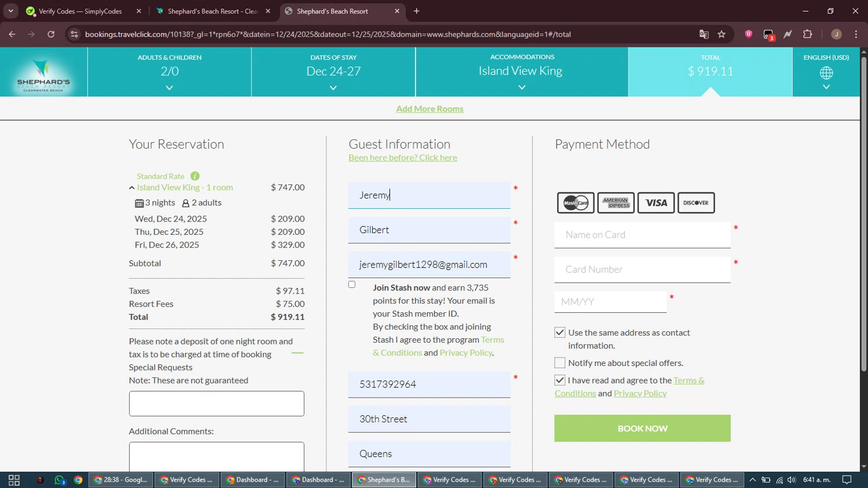The image size is (868, 488).
Task: Open new browser tab with plus icon
Action: (417, 11)
